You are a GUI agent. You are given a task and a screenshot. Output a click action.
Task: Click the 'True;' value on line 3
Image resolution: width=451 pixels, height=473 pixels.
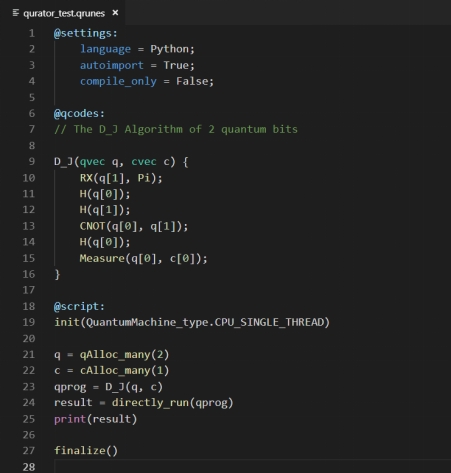tap(179, 65)
